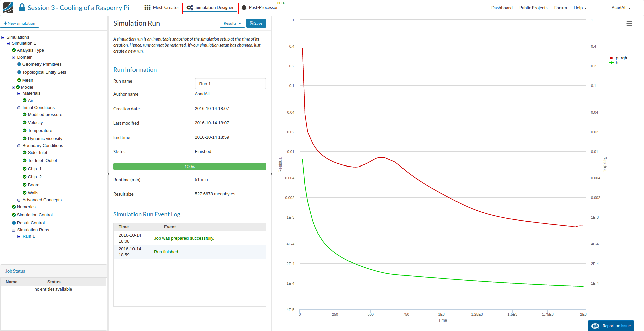Click the green check icon beside Analysis Type
644x331 pixels.
14,50
